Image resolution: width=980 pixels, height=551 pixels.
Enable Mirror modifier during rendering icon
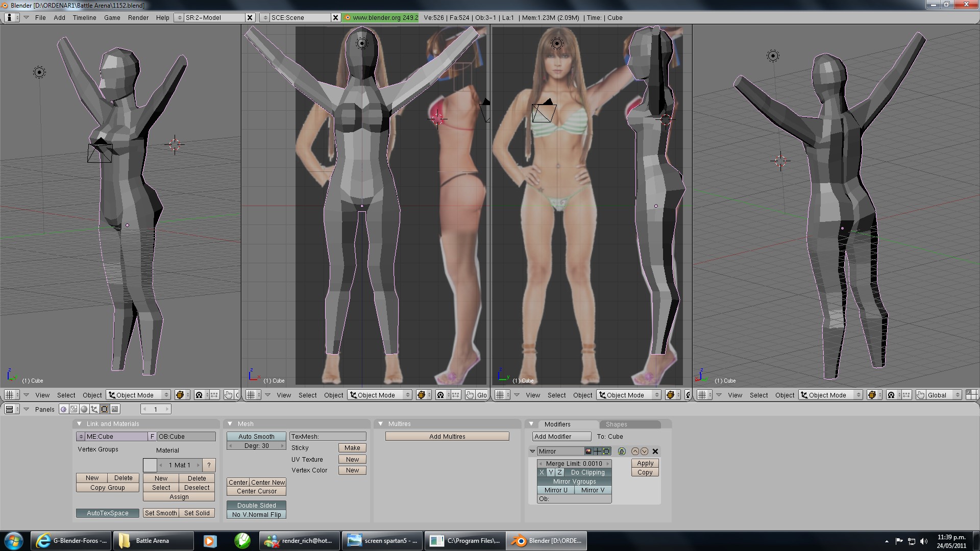coord(588,452)
